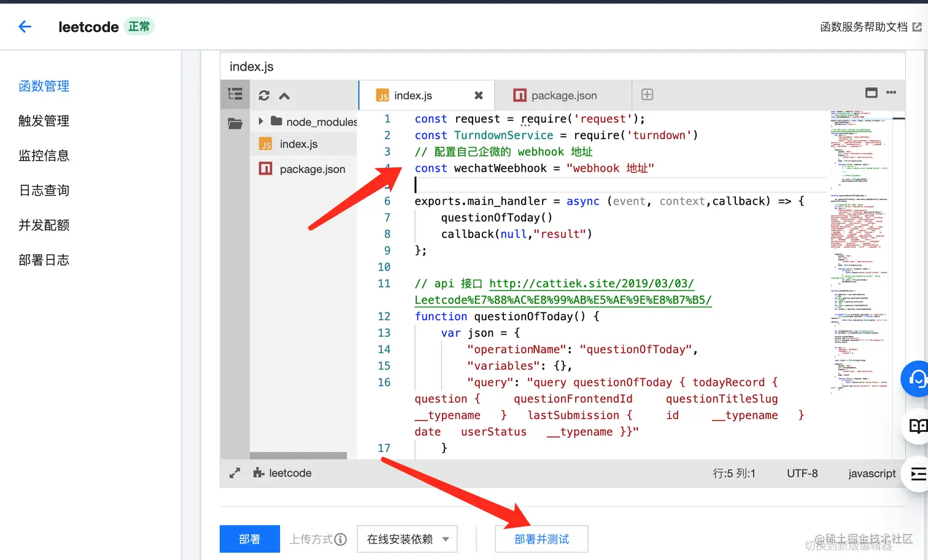Open 函数管理 in the sidebar
Viewport: 928px width, 560px height.
coord(44,86)
